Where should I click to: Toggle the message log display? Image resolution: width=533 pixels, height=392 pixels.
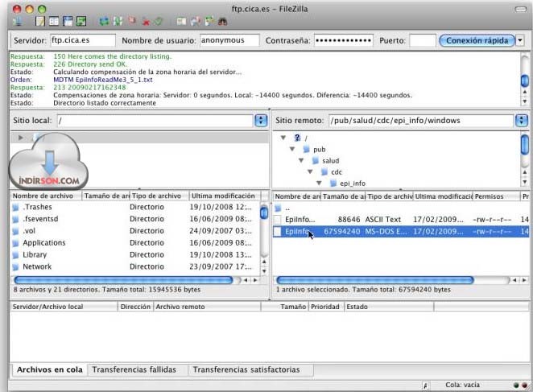40,22
